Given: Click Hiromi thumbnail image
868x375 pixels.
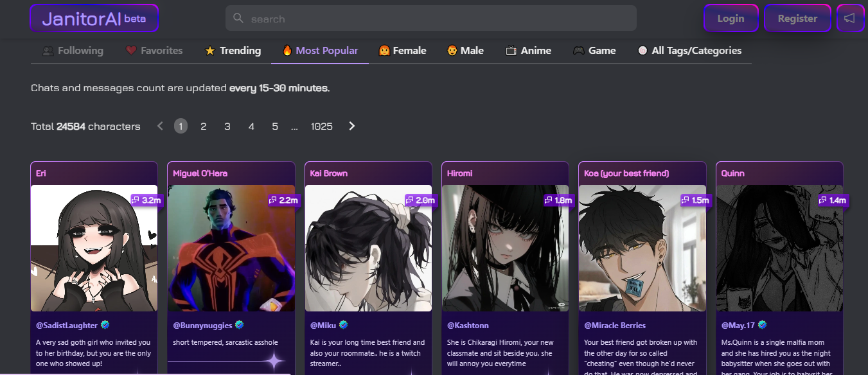Looking at the screenshot, I should (x=506, y=249).
